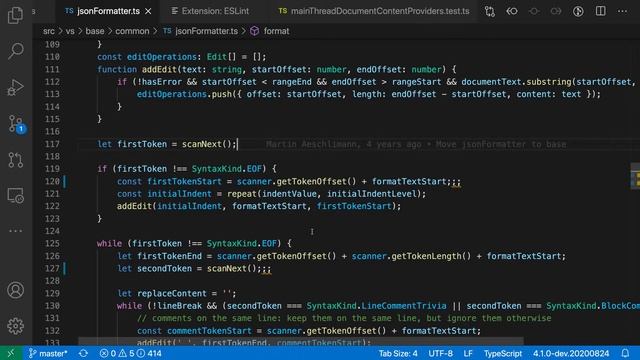640x360 pixels.
Task: Click the run/debug circular icon in editor toolbar
Action: [578, 11]
